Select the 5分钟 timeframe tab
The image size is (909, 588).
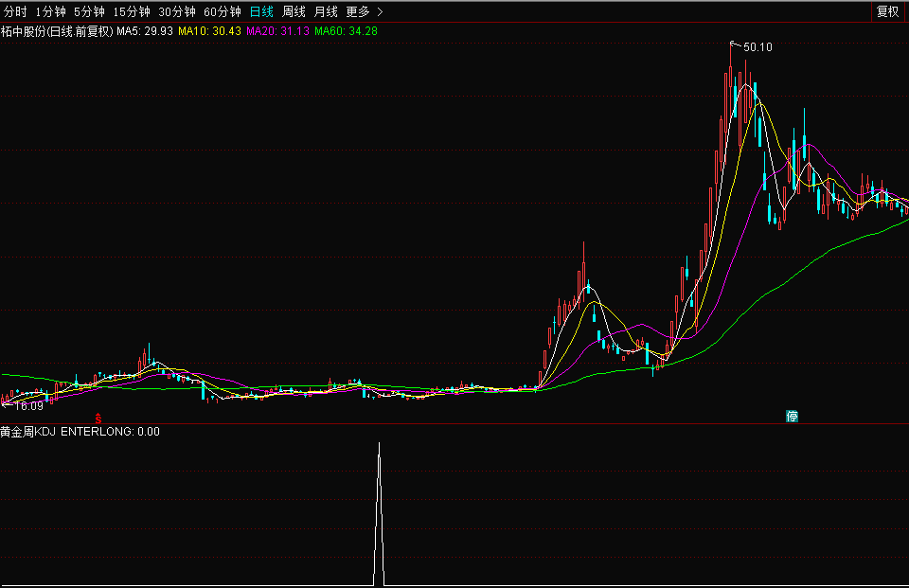coord(89,11)
